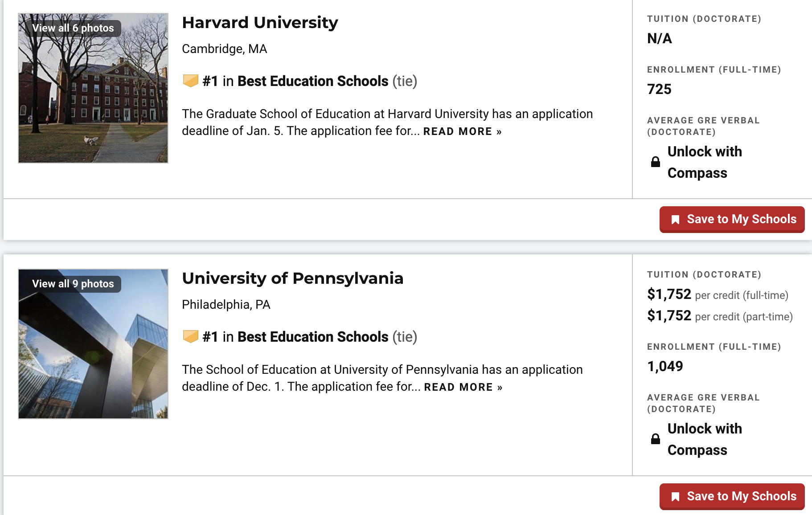Save University of Pennsylvania to My Schools
812x515 pixels.
[x=732, y=496]
